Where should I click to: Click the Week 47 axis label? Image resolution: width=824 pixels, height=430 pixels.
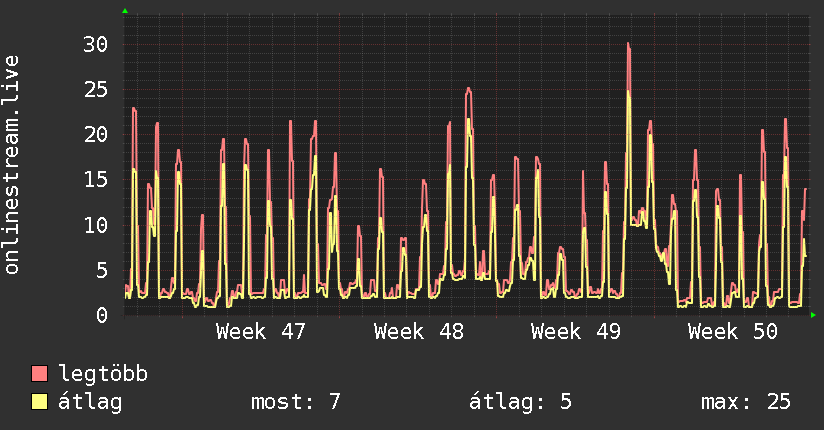pyautogui.click(x=260, y=331)
